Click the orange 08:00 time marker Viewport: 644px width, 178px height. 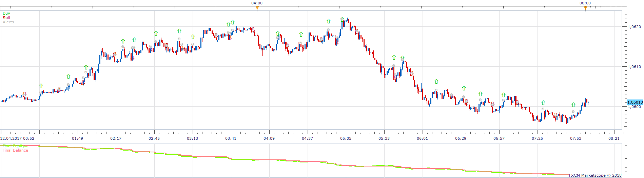[x=585, y=8]
